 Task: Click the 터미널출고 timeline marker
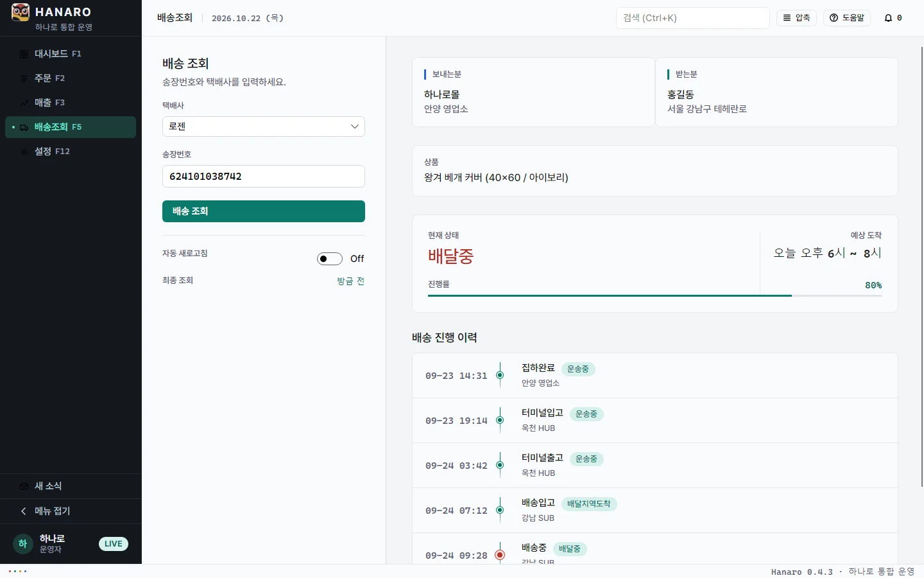[x=500, y=465]
